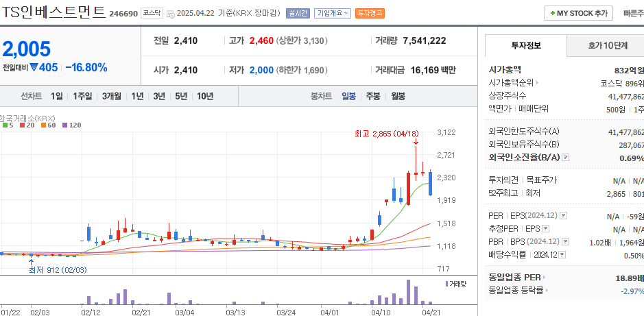The height and width of the screenshot is (316, 644).
Task: Open help icon beside 추정PER EPS
Action: (x=546, y=228)
